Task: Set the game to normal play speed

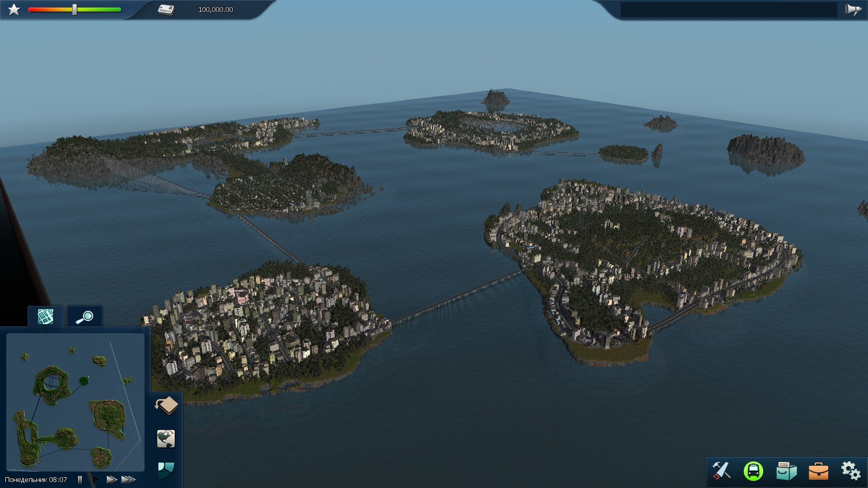Action: (x=96, y=479)
